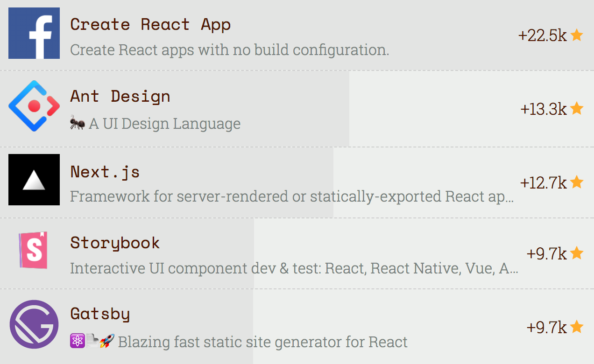594x364 pixels.
Task: Open the Next.js project title
Action: tap(105, 172)
